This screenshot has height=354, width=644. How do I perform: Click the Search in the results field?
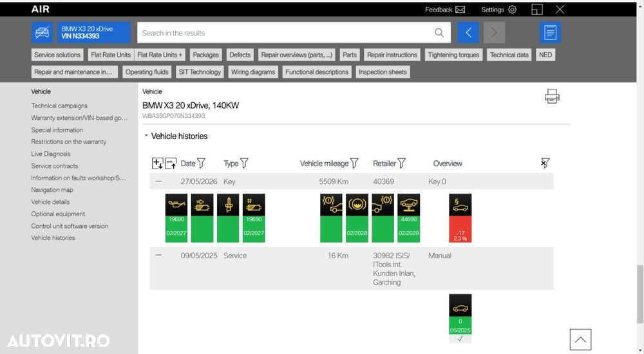coord(294,32)
